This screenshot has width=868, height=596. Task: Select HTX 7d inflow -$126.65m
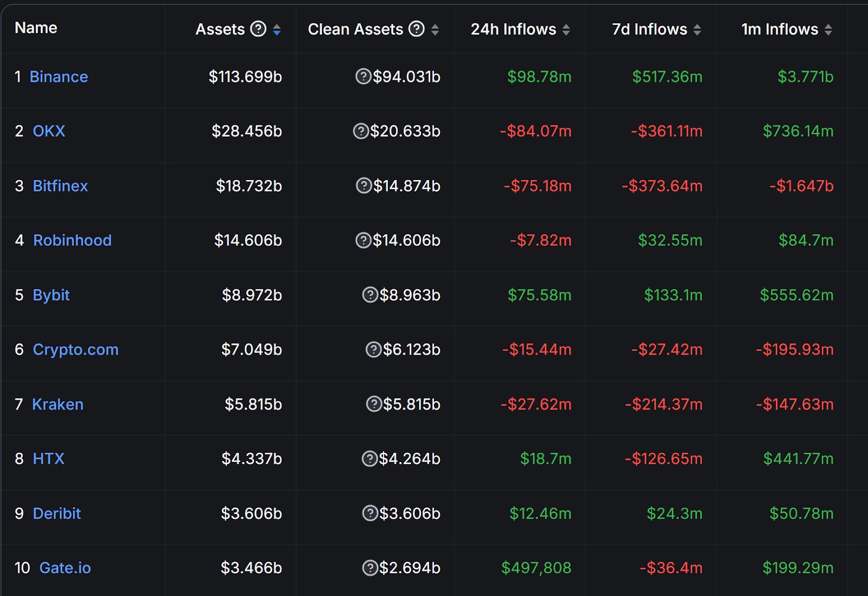(663, 458)
